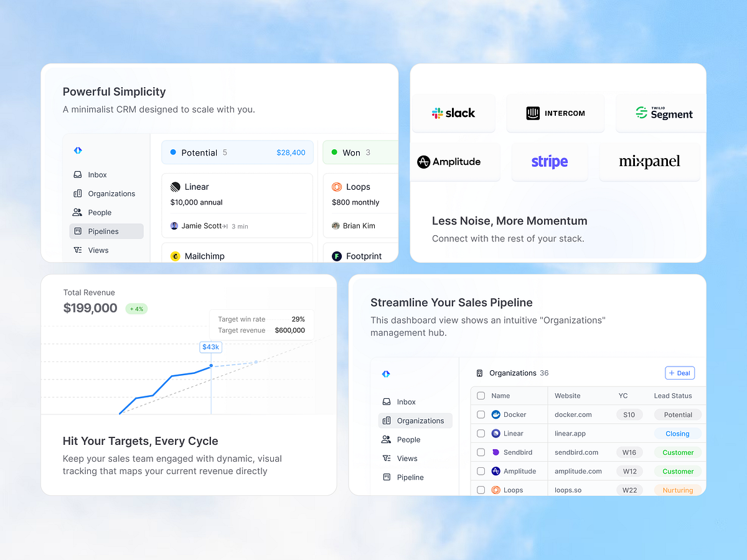Click Jamie Scott's avatar
The width and height of the screenshot is (747, 560).
tap(174, 226)
